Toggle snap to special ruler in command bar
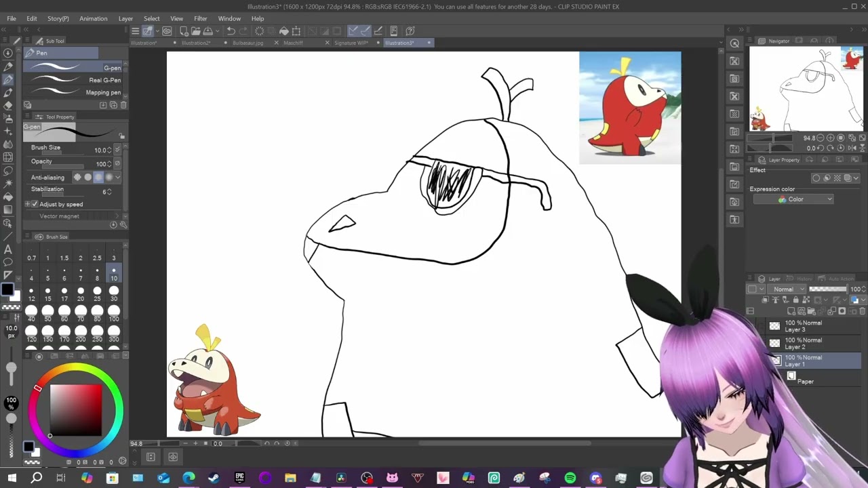The image size is (868, 488). pos(366,30)
